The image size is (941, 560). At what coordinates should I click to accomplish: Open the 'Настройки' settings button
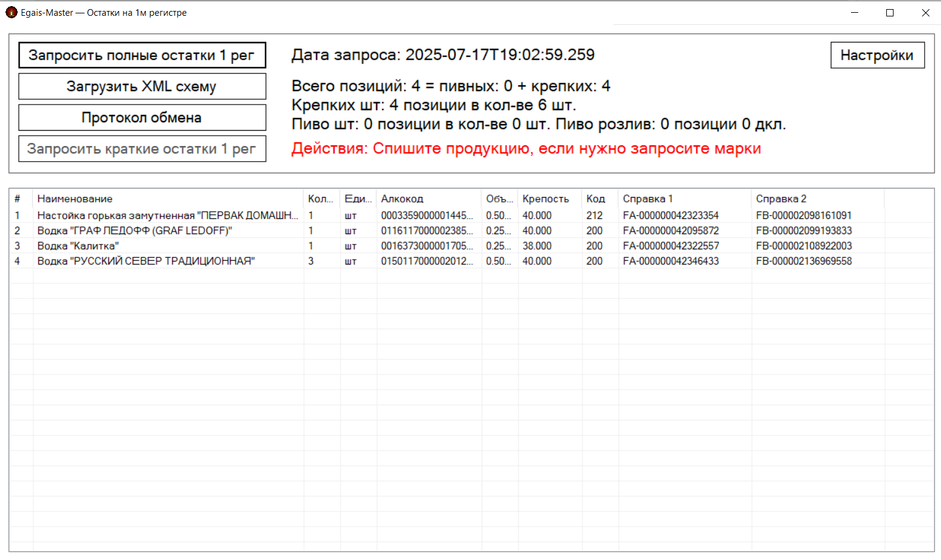coord(877,55)
